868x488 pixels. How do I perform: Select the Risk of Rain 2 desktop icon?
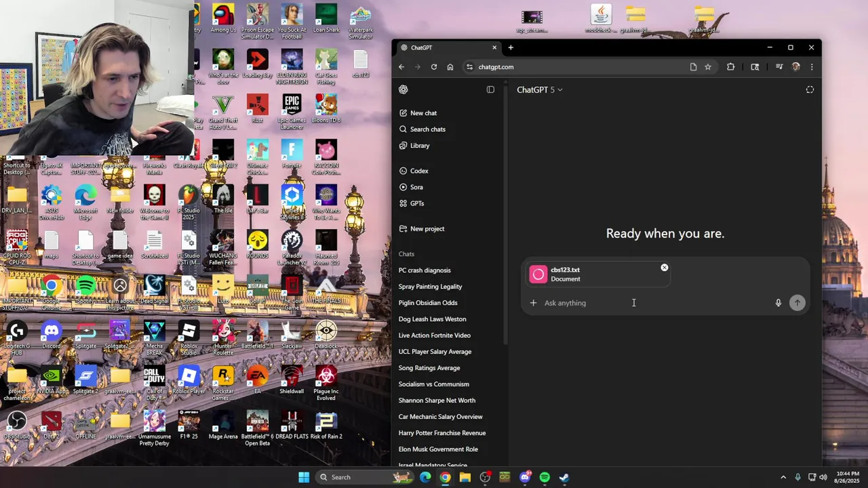326,425
